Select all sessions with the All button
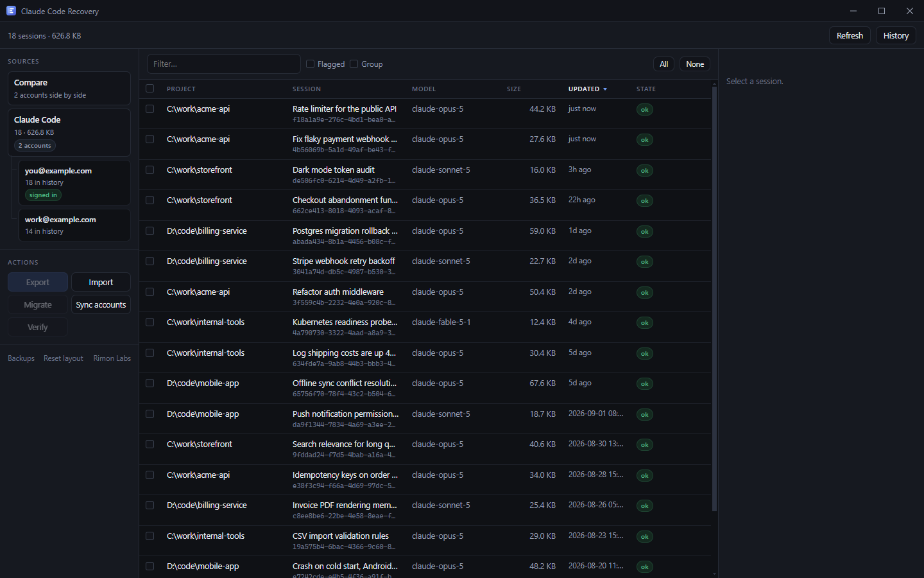 pyautogui.click(x=664, y=64)
